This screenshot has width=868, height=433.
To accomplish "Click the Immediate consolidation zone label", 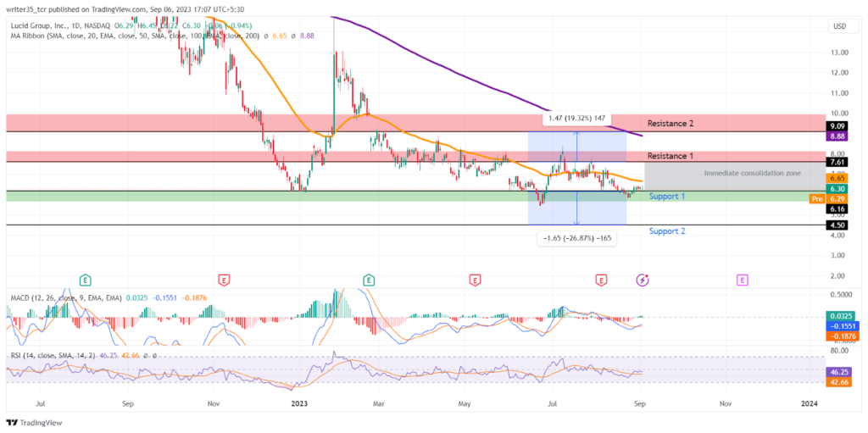I will pos(753,174).
